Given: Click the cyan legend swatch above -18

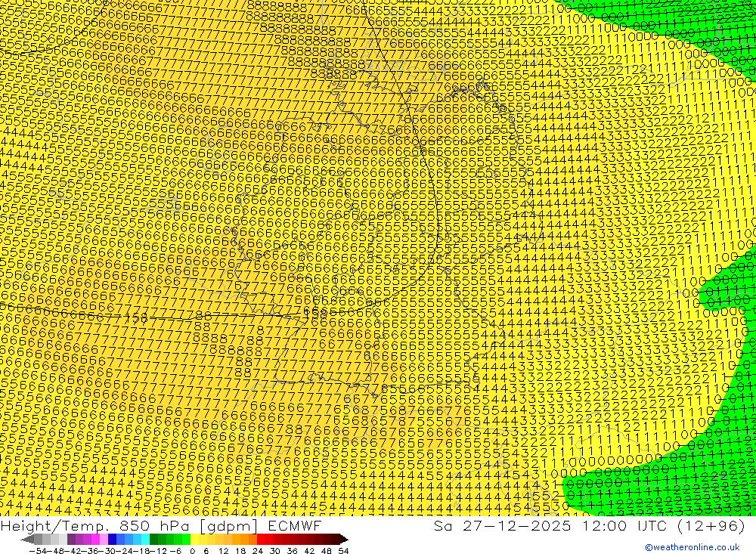Looking at the screenshot, I should coord(145,539).
